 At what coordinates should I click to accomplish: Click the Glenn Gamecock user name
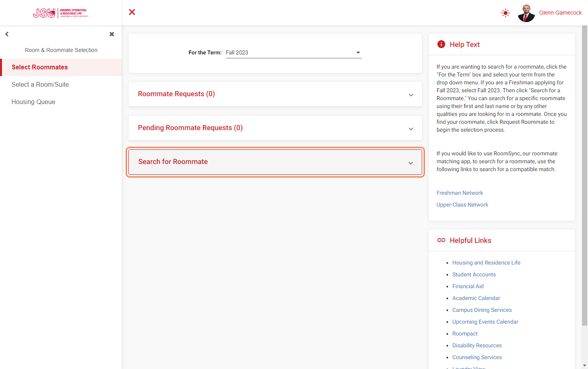point(560,13)
